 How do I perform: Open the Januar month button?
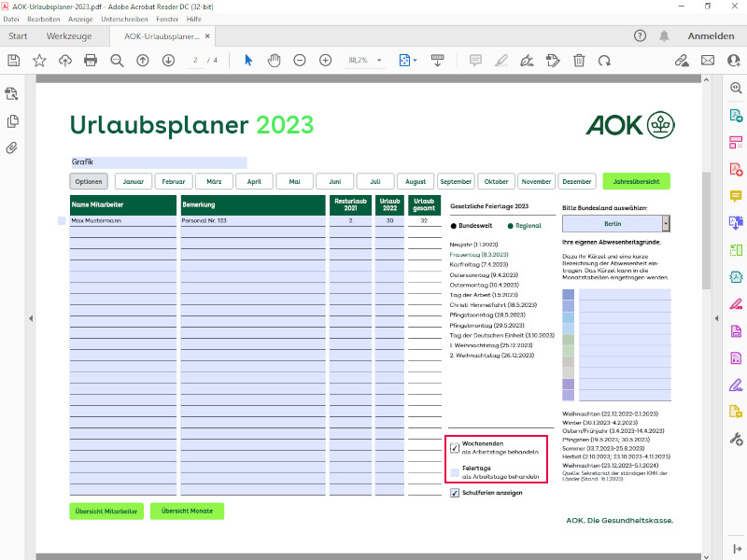click(134, 181)
